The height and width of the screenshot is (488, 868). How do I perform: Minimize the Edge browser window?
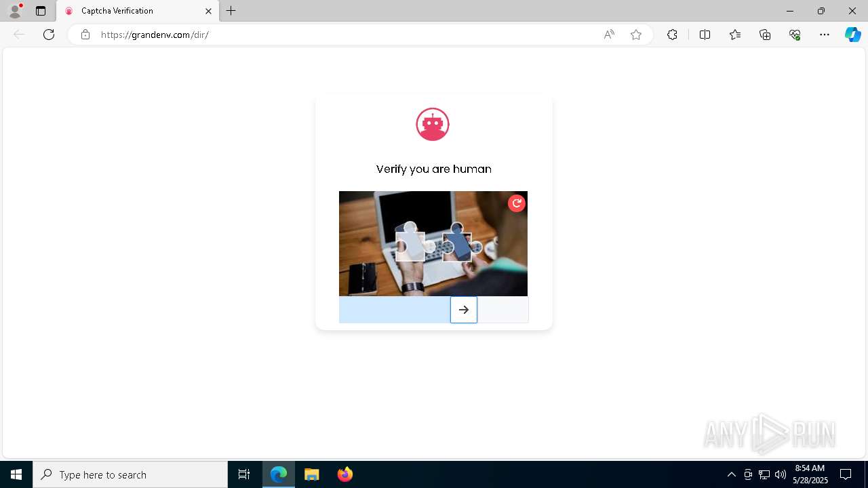pos(789,11)
